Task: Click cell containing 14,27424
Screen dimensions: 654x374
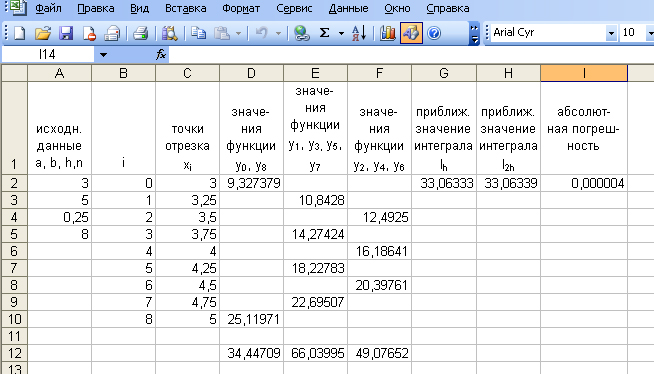Action: point(315,234)
